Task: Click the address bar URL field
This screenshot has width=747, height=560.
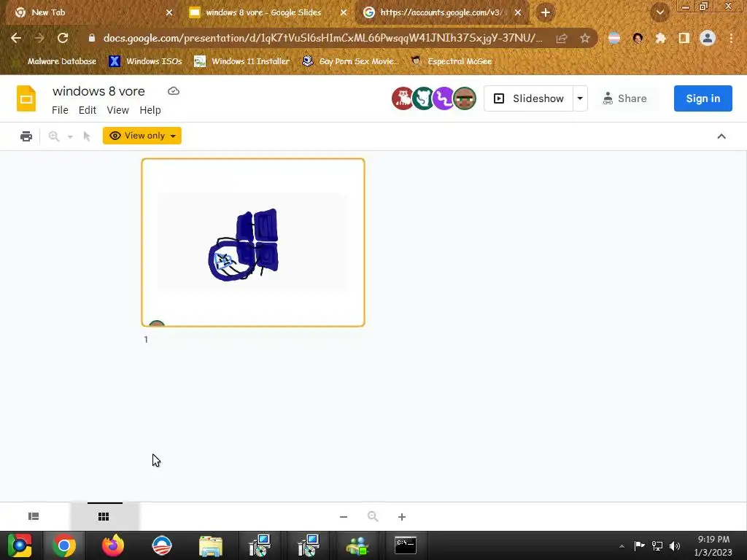Action: point(322,38)
